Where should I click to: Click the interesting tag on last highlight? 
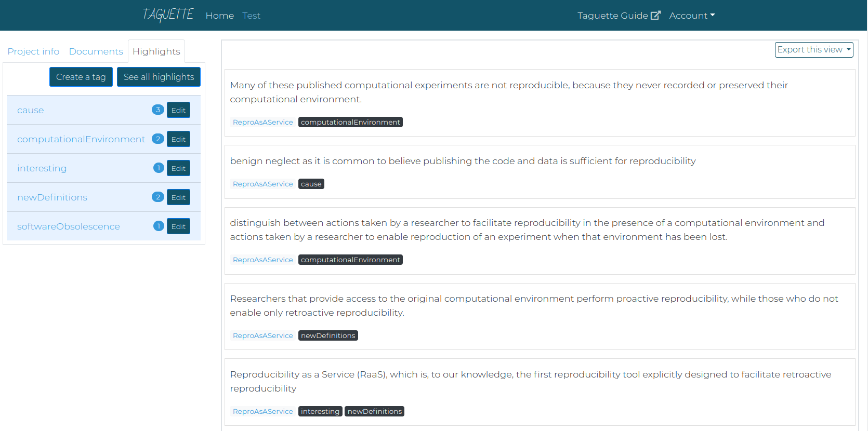pyautogui.click(x=320, y=411)
